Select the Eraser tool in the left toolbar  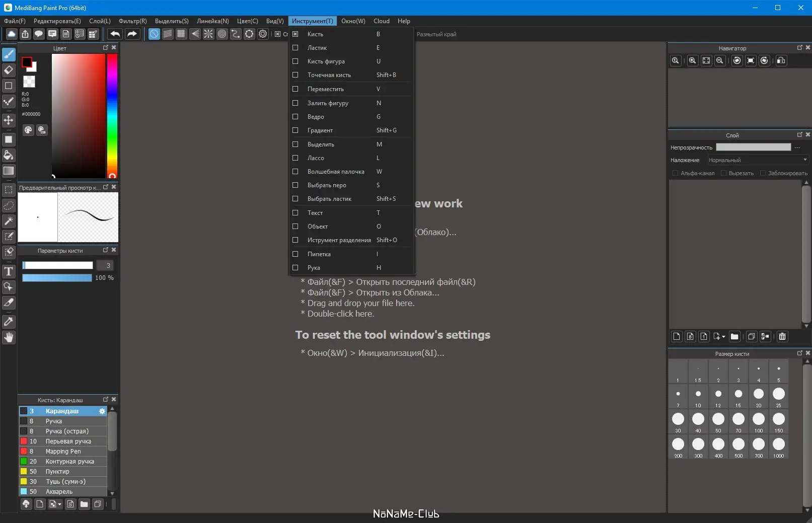point(9,70)
